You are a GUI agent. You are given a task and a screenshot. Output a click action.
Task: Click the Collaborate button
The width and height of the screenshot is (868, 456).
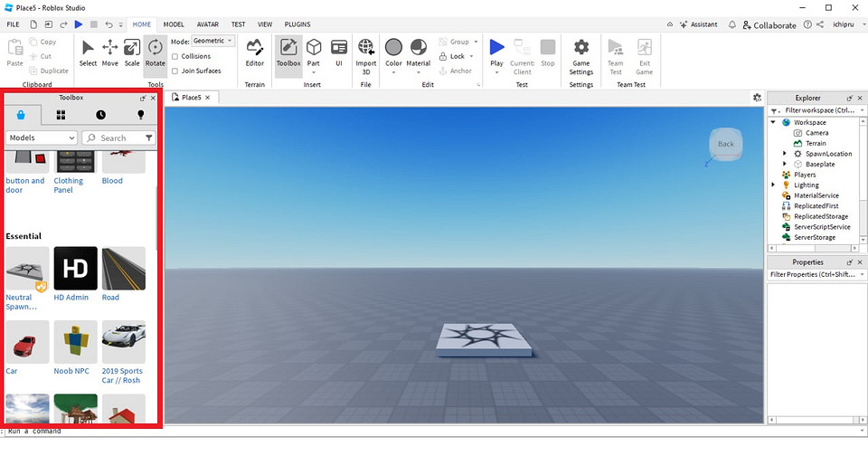tap(769, 25)
